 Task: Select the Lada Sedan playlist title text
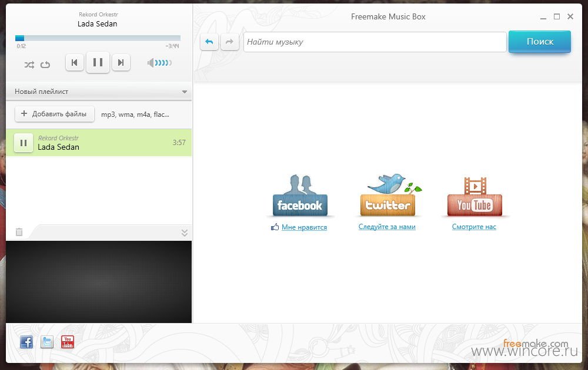click(58, 147)
